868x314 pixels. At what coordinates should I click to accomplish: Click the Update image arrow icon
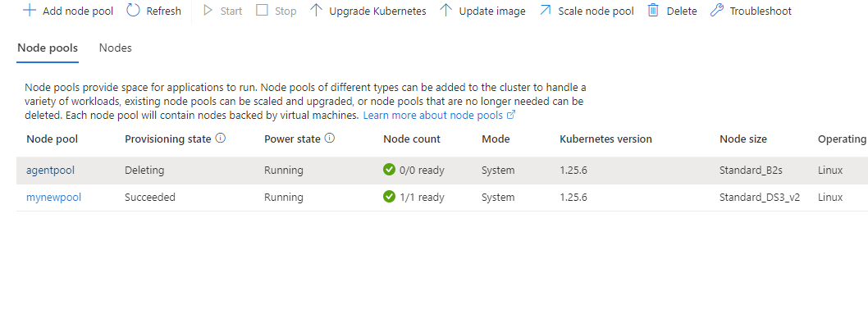point(445,11)
